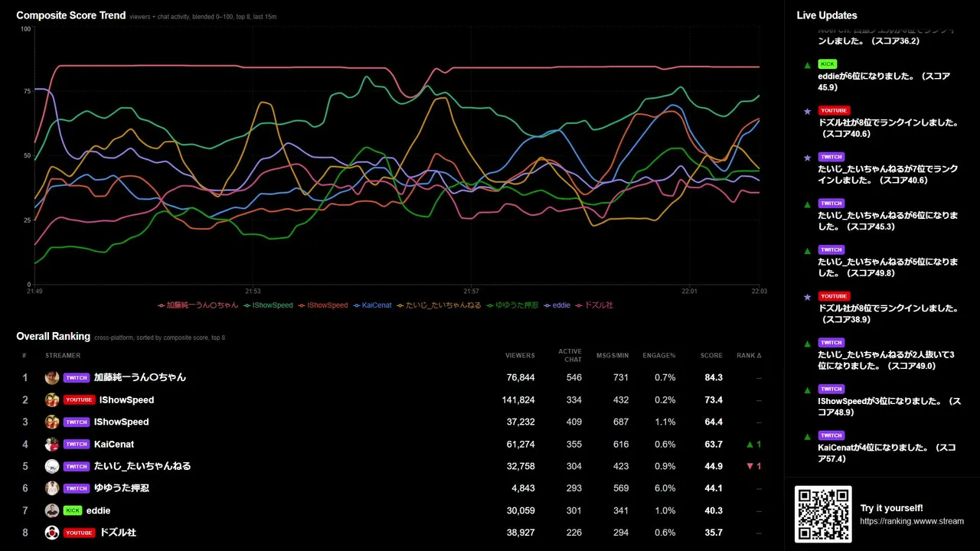
Task: Click the IShowSpeed avatar in the Twitch row
Action: coord(52,422)
